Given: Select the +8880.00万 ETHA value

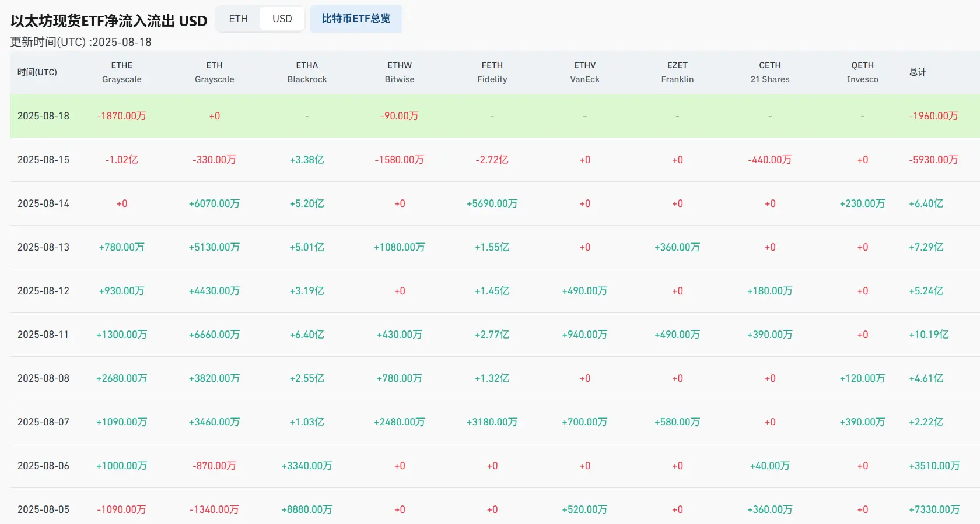Looking at the screenshot, I should [307, 509].
